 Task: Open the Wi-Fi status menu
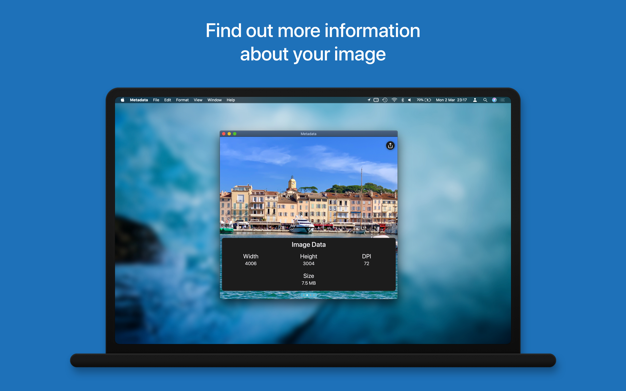coord(394,100)
